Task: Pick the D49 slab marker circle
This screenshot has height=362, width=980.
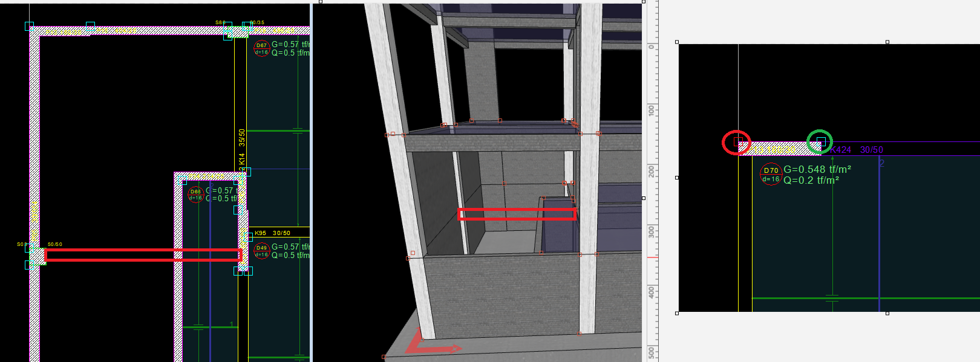Action: click(261, 251)
